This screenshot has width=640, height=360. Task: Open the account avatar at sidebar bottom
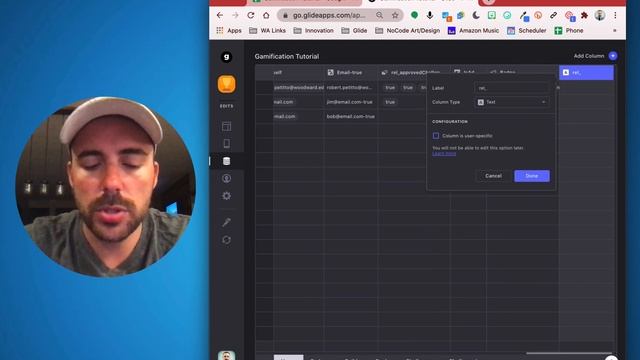click(227, 356)
